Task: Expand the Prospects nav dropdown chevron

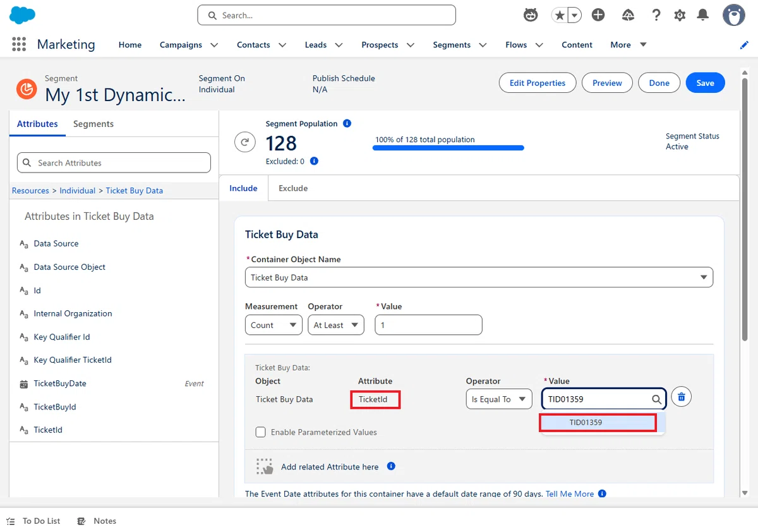Action: pos(411,45)
